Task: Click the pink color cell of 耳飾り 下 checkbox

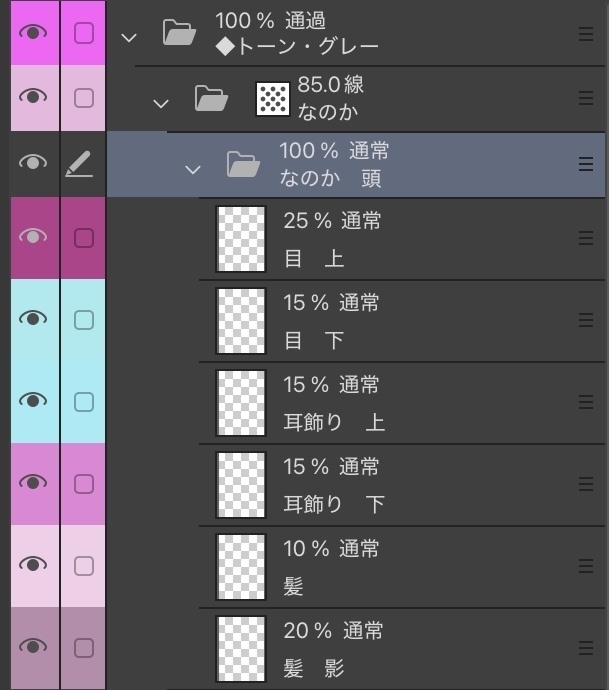Action: coord(84,483)
